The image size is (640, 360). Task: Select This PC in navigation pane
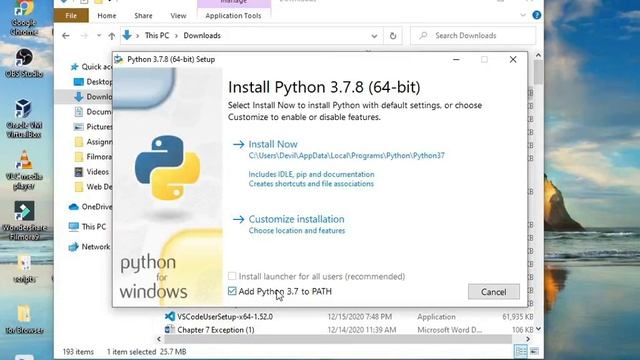click(87, 227)
